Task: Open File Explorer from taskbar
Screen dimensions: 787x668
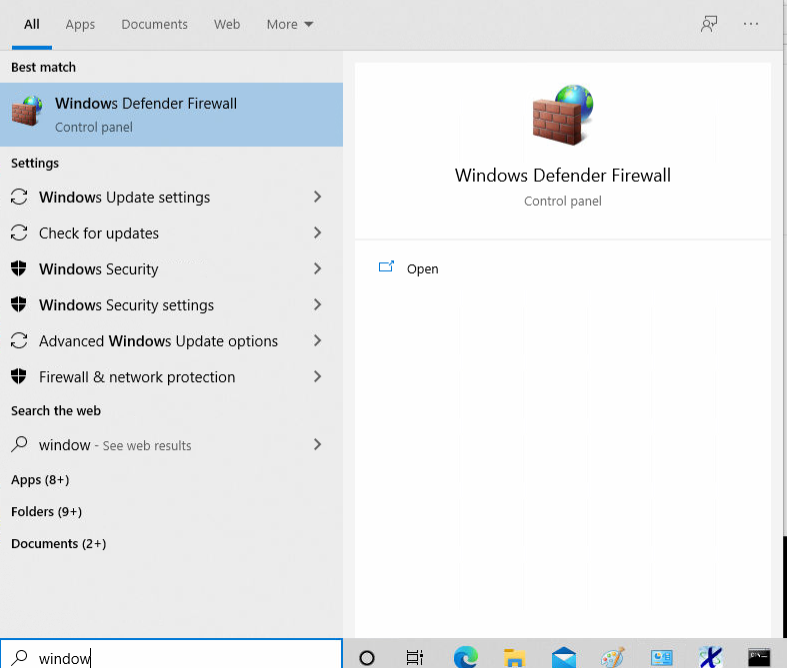Action: (x=514, y=657)
